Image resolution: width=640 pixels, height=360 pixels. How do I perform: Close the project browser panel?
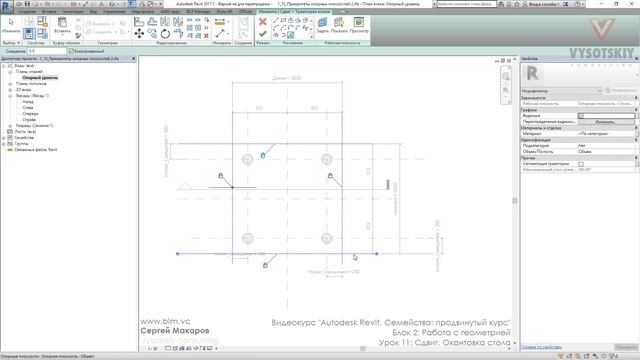click(x=133, y=59)
